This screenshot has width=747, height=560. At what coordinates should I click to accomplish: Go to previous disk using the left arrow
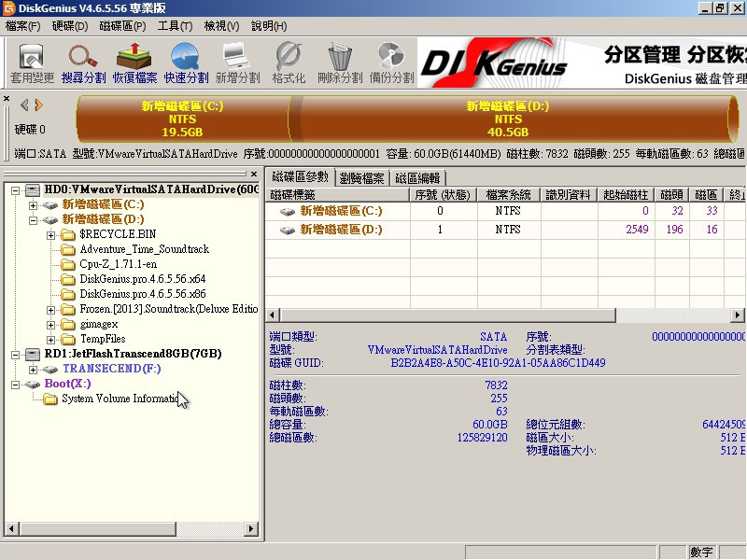tap(25, 105)
